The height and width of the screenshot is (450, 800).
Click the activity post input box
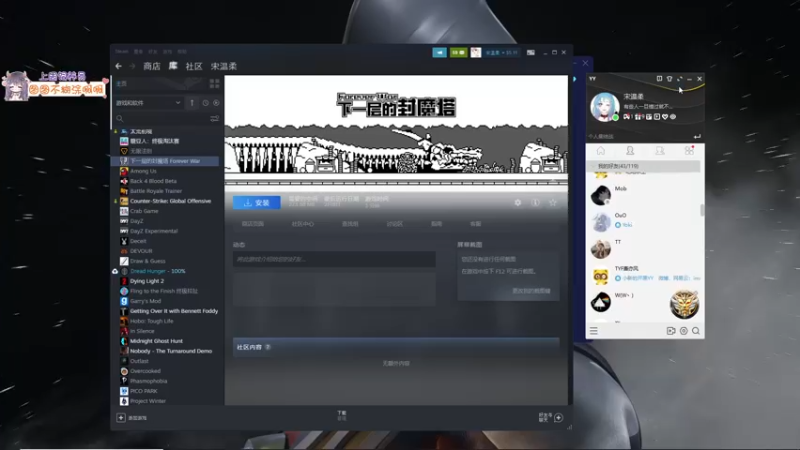(334, 259)
